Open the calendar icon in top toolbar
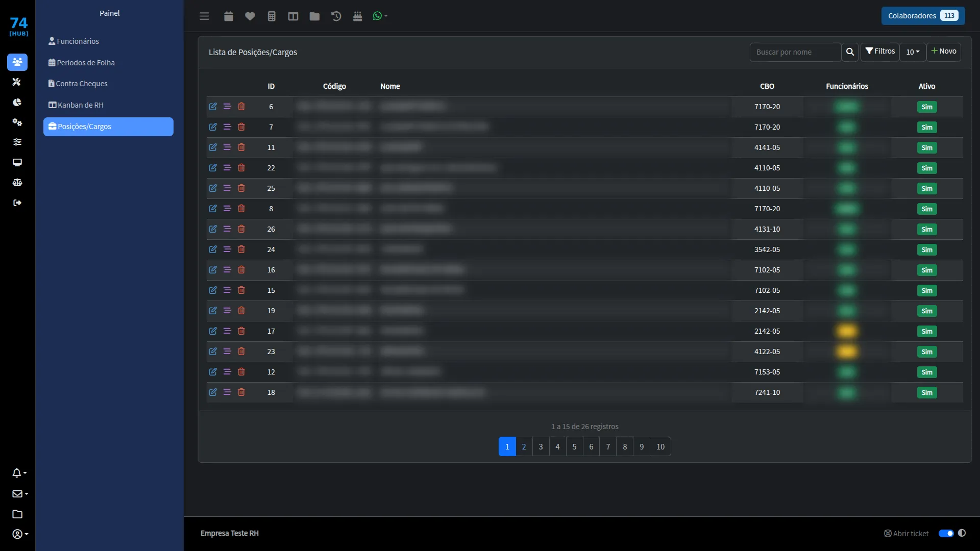Viewport: 980px width, 551px height. pyautogui.click(x=229, y=16)
